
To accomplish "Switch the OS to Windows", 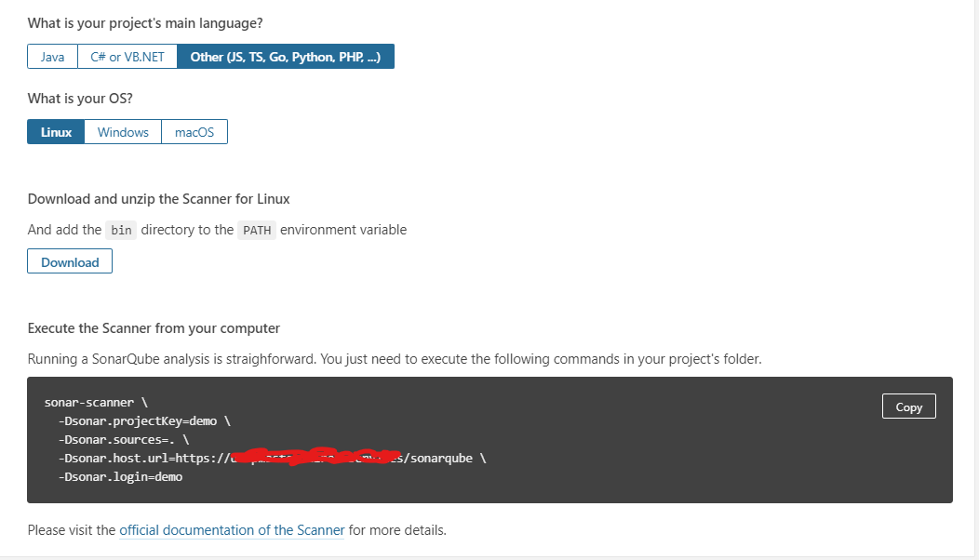I will click(123, 132).
